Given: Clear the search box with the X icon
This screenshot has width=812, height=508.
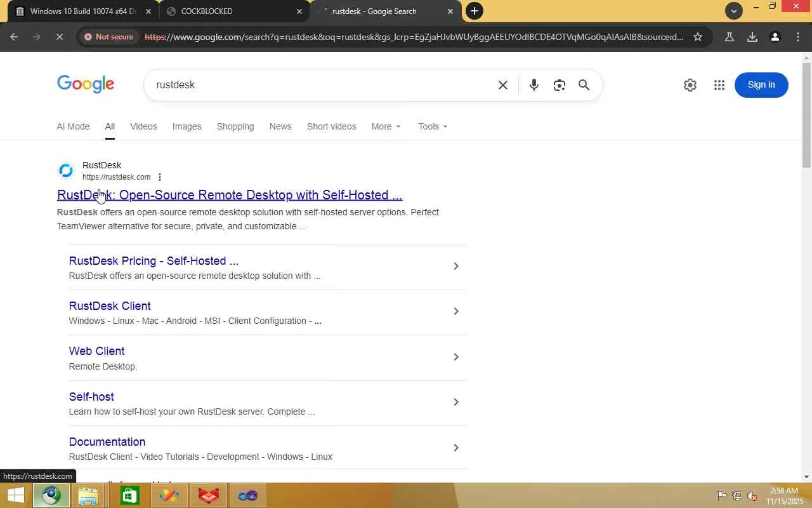Looking at the screenshot, I should (x=503, y=85).
